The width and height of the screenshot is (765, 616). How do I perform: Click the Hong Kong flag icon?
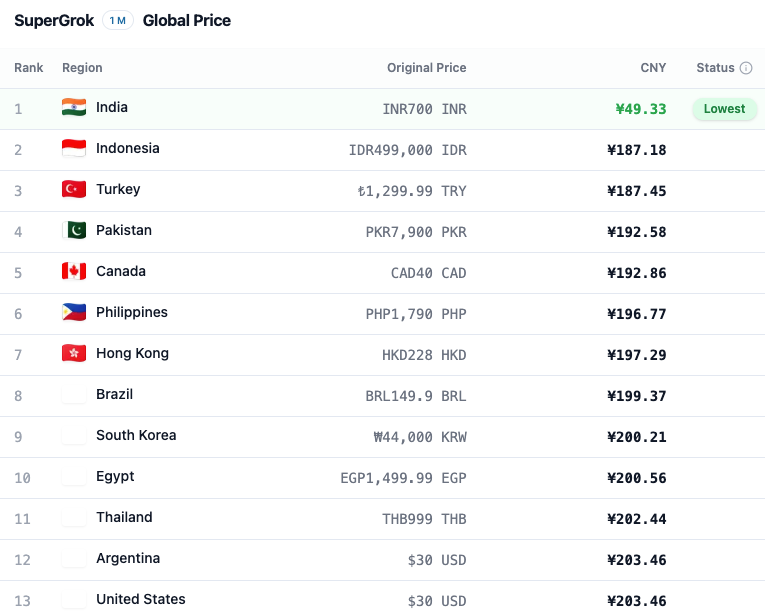(x=74, y=353)
